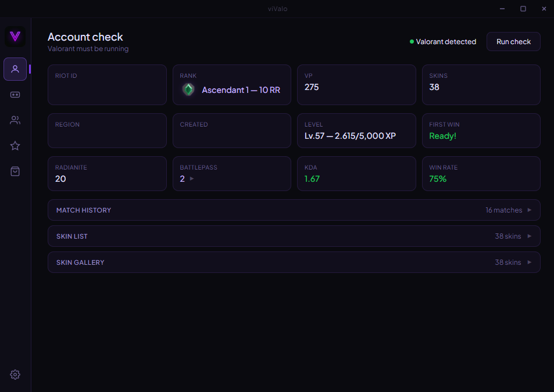
Task: Click '38 skins' in Skin Gallery row
Action: coord(507,262)
